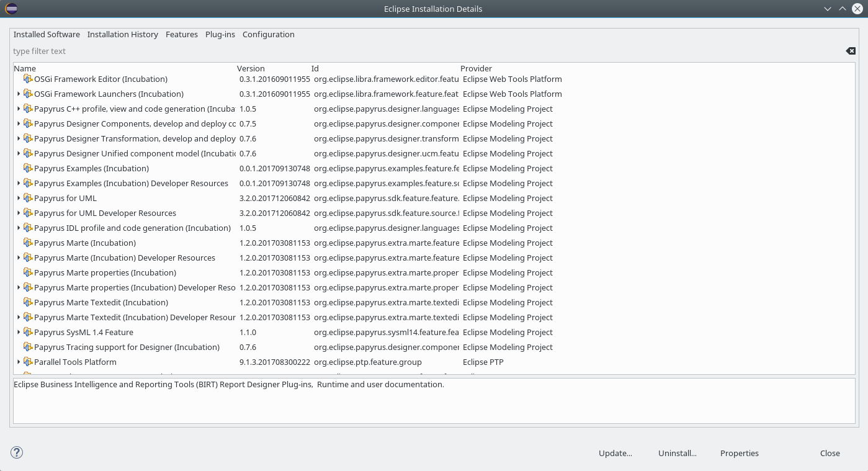Expand the Papyrus SysML 1.4 Feature node
The height and width of the screenshot is (471, 868).
pos(19,332)
